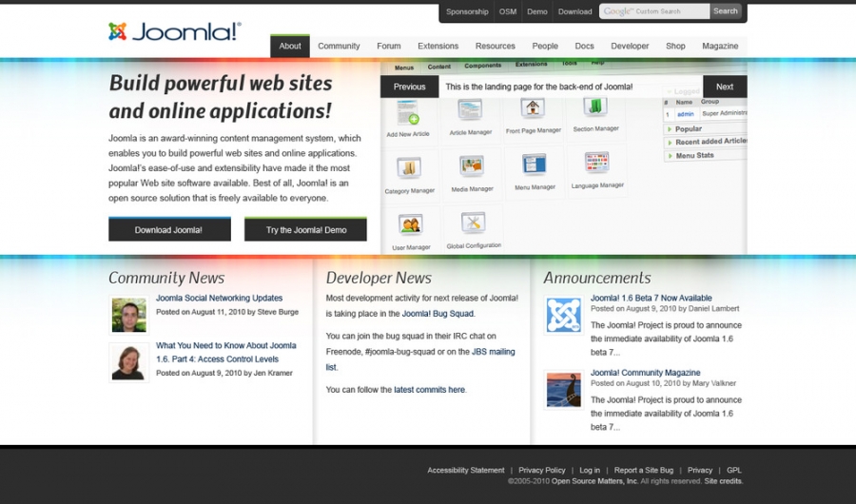Open the OSM top link
Image resolution: width=856 pixels, height=504 pixels.
pyautogui.click(x=508, y=11)
